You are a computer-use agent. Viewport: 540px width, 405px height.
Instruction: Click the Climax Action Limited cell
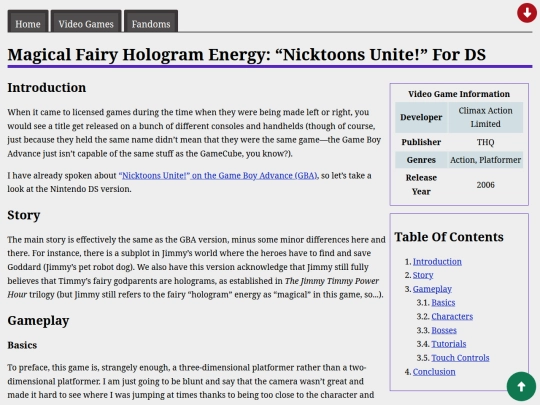click(486, 117)
